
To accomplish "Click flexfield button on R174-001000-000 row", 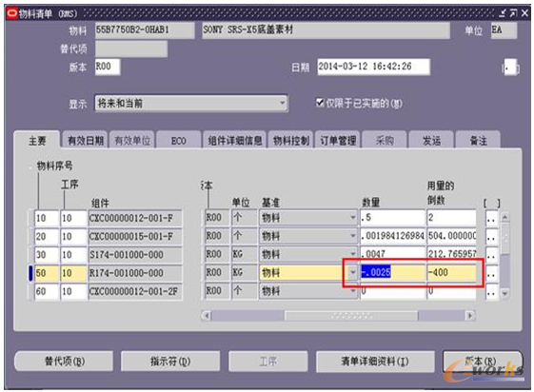I will pyautogui.click(x=491, y=273).
